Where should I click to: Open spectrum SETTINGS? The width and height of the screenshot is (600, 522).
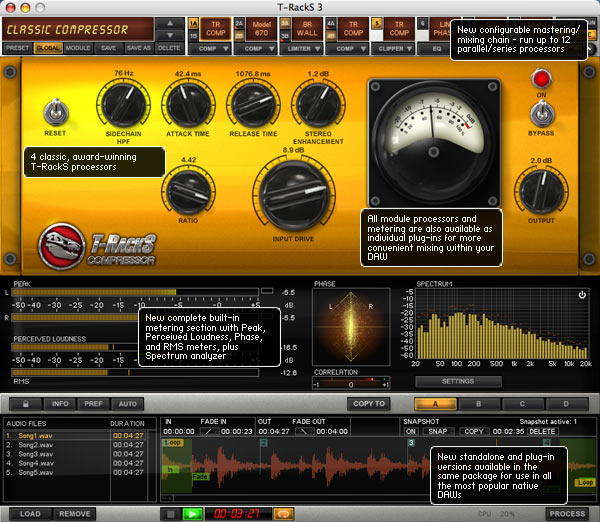click(x=458, y=382)
